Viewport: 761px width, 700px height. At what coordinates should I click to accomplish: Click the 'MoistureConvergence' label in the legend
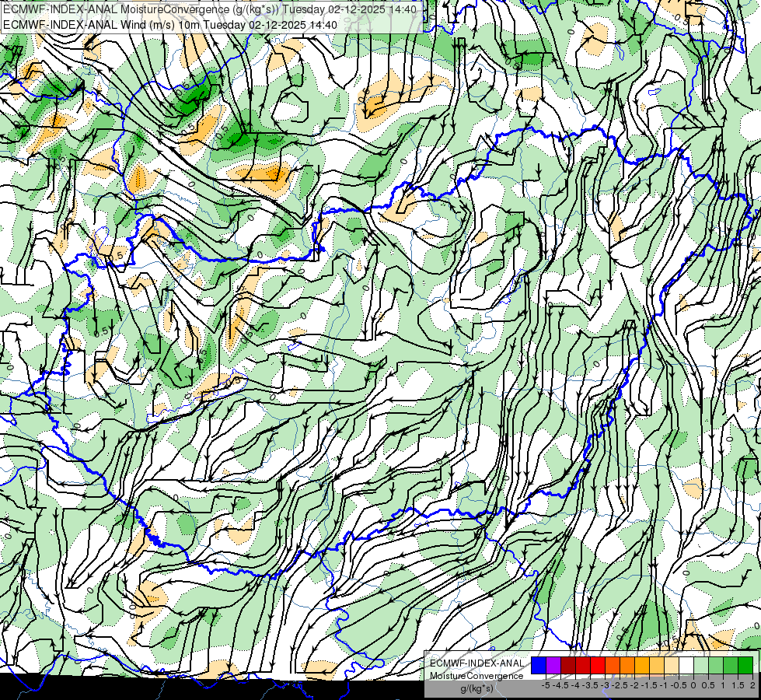click(x=476, y=676)
